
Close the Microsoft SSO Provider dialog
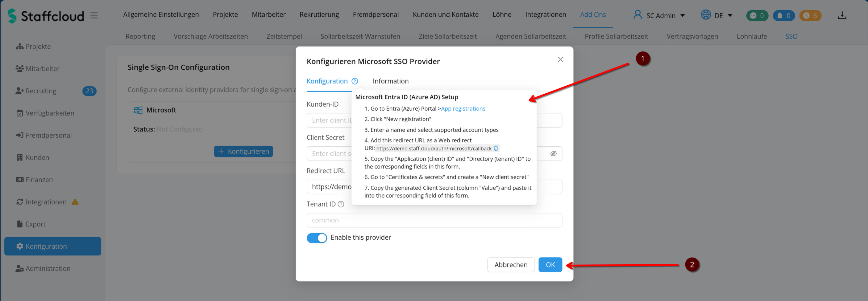point(560,59)
